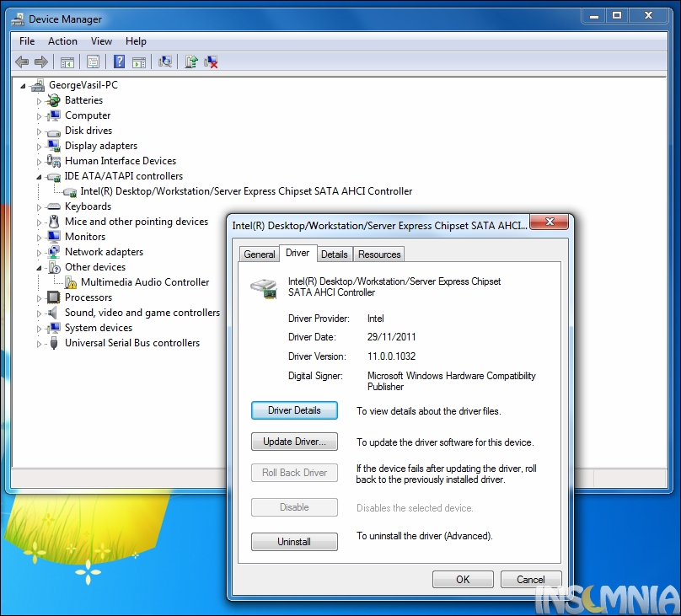This screenshot has height=616, width=681.
Task: Click the Driver Details button
Action: [x=294, y=410]
